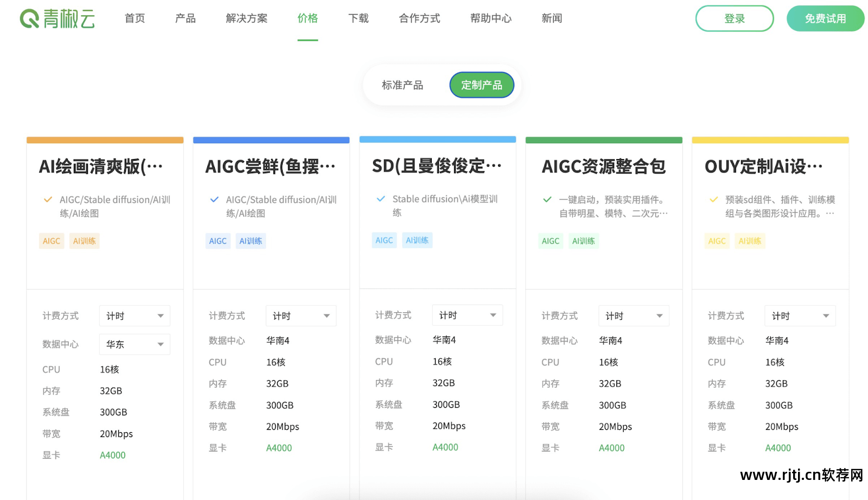Click the checkmark in SD且曼俊俊定 card
Viewport: 868px width, 500px height.
381,199
